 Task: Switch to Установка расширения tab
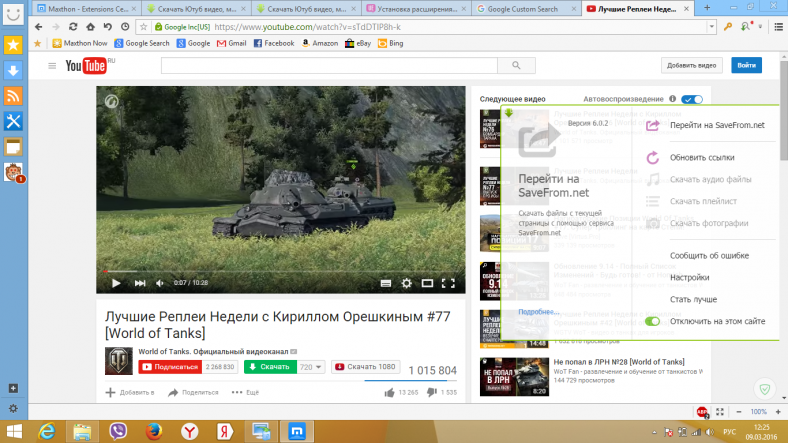417,9
